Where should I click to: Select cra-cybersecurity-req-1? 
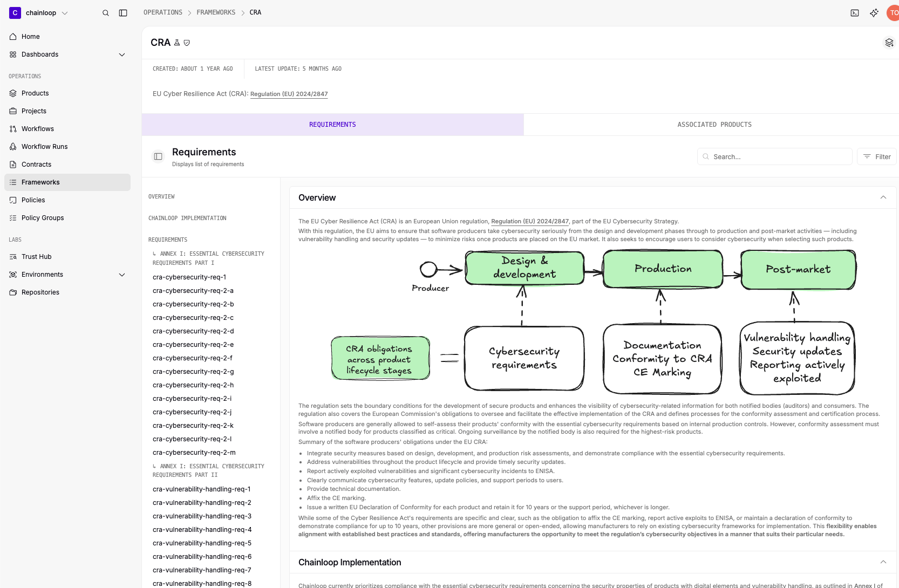click(189, 277)
